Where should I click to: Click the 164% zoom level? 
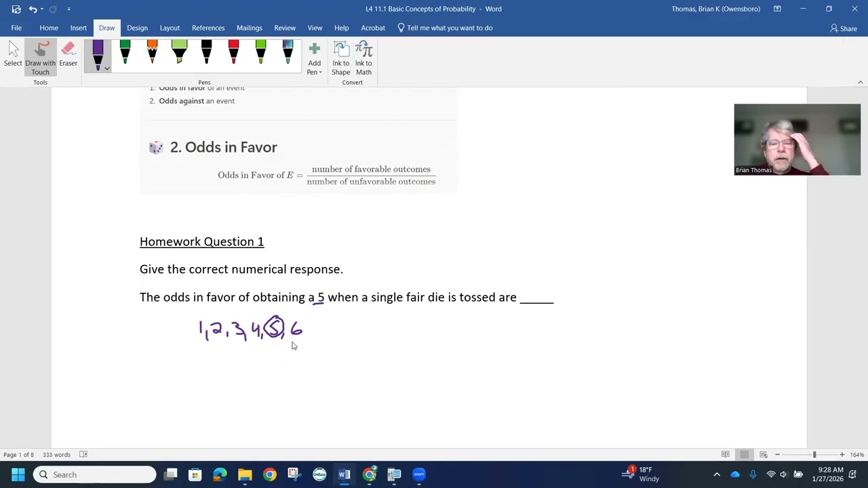pyautogui.click(x=857, y=455)
